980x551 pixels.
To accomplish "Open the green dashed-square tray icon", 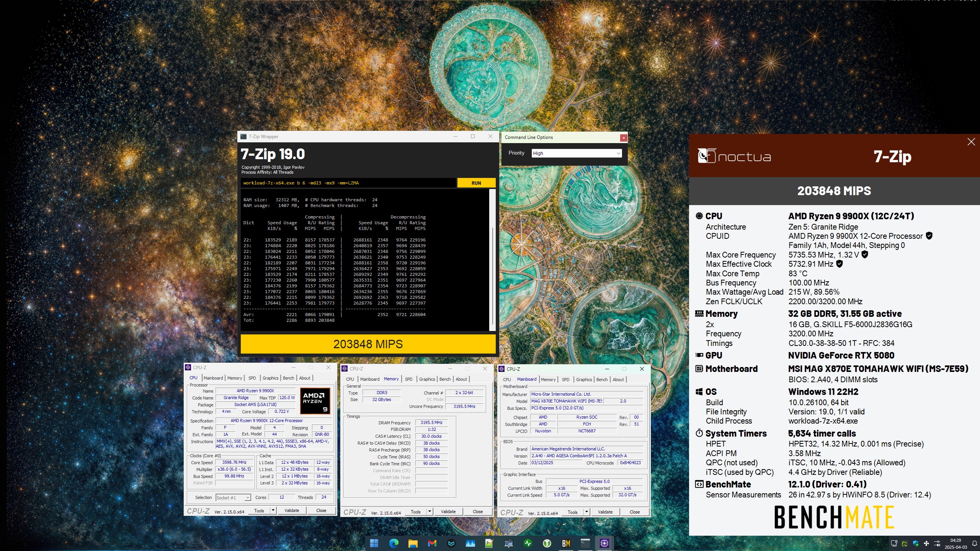I will (x=905, y=543).
